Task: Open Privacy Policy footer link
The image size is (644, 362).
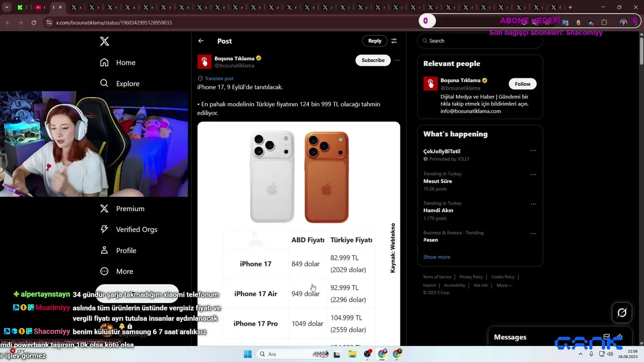Action: 471,277
